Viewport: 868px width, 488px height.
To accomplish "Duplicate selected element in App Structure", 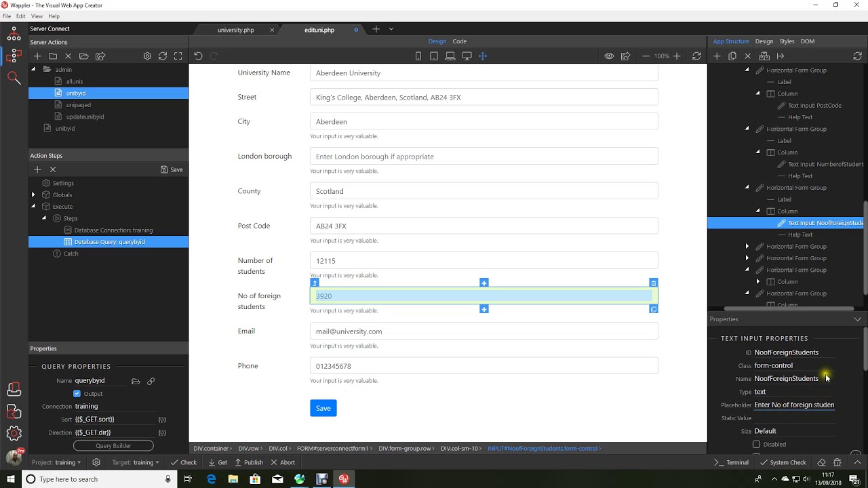I will [x=732, y=56].
